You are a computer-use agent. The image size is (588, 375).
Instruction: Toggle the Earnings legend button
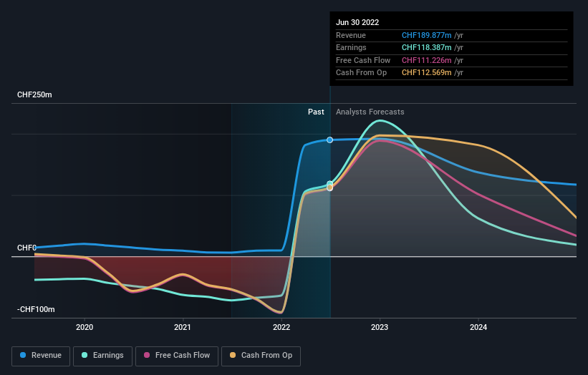click(x=102, y=356)
